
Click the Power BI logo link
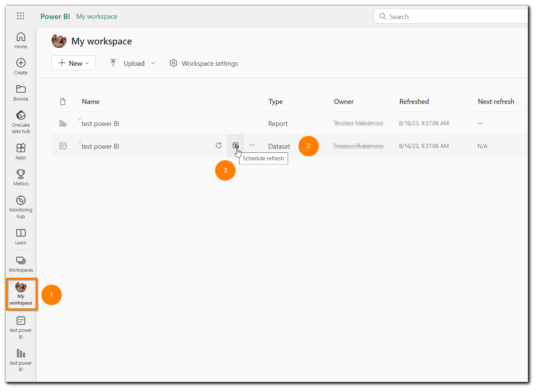click(x=55, y=16)
